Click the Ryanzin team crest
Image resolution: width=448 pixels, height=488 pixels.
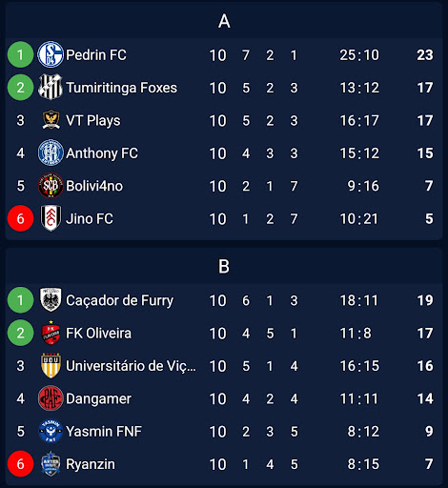(x=51, y=463)
